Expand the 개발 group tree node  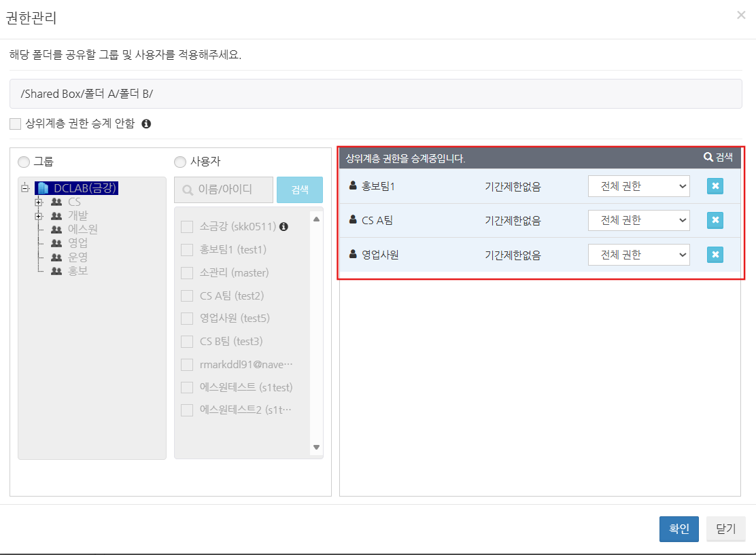pos(39,216)
